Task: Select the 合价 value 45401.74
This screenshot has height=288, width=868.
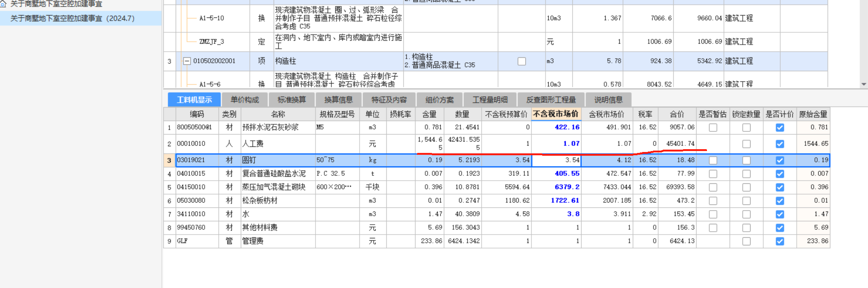Action: (676, 144)
